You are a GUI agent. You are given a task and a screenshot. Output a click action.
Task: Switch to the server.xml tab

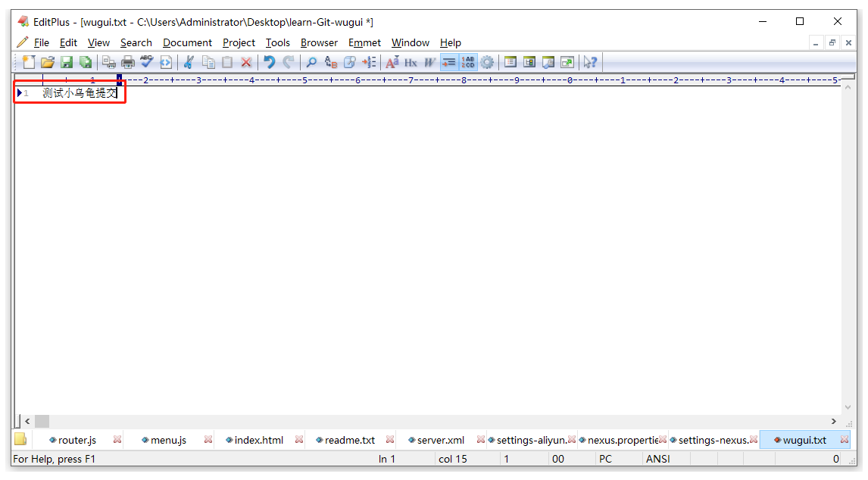point(441,440)
